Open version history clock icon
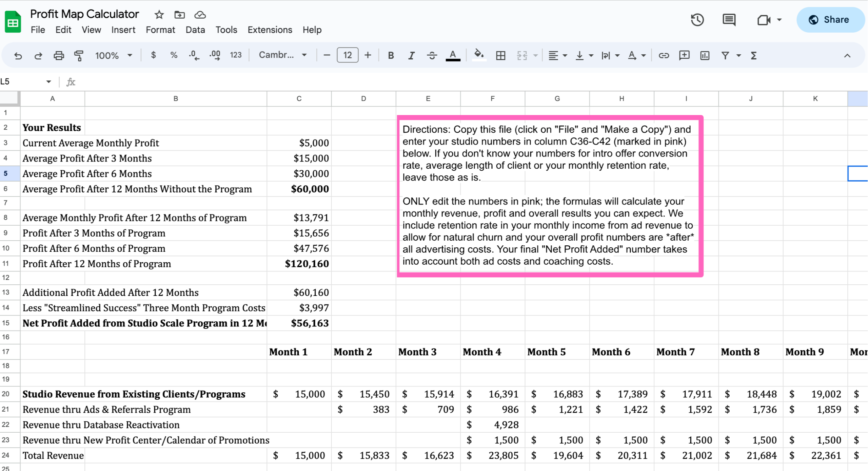The image size is (868, 471). pos(697,20)
